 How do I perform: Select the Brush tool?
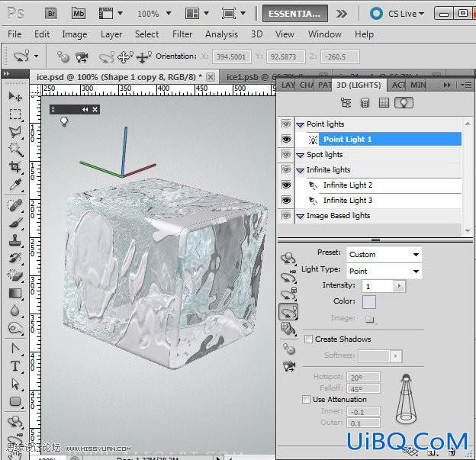coord(15,223)
